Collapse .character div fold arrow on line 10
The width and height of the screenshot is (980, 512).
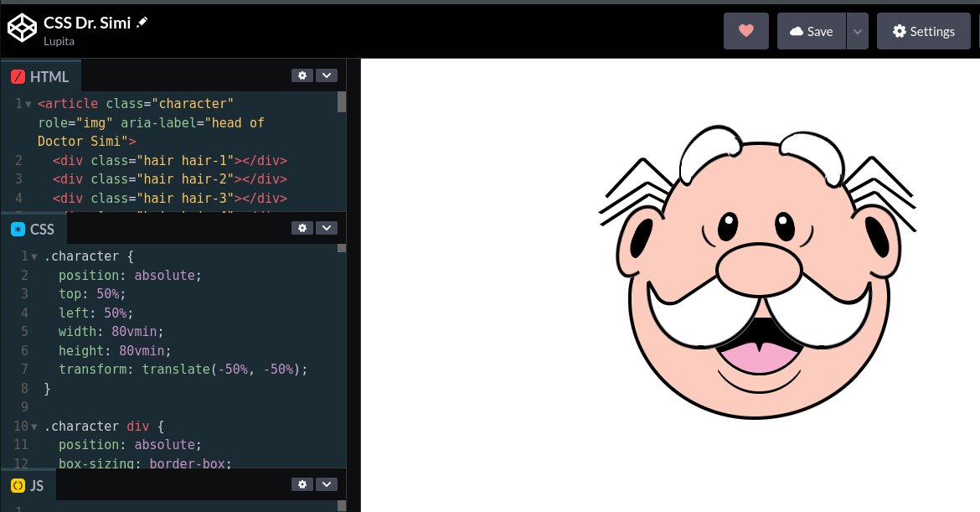pyautogui.click(x=34, y=427)
